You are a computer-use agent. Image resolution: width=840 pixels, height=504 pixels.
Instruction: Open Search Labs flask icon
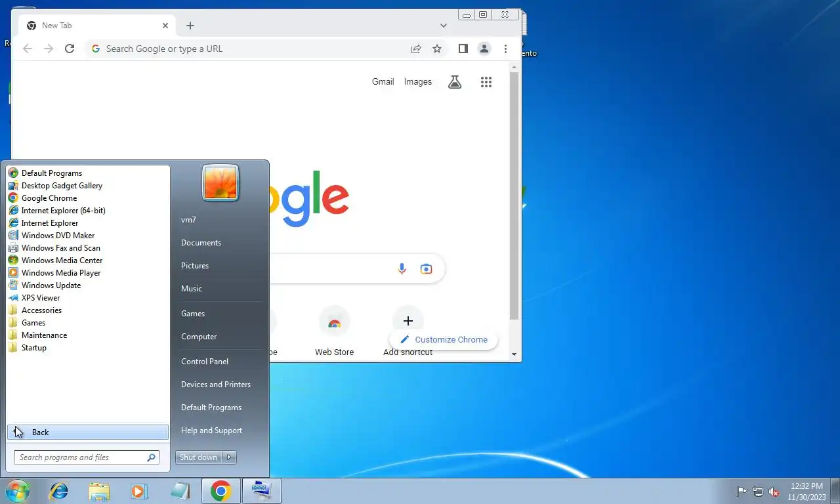[x=455, y=82]
